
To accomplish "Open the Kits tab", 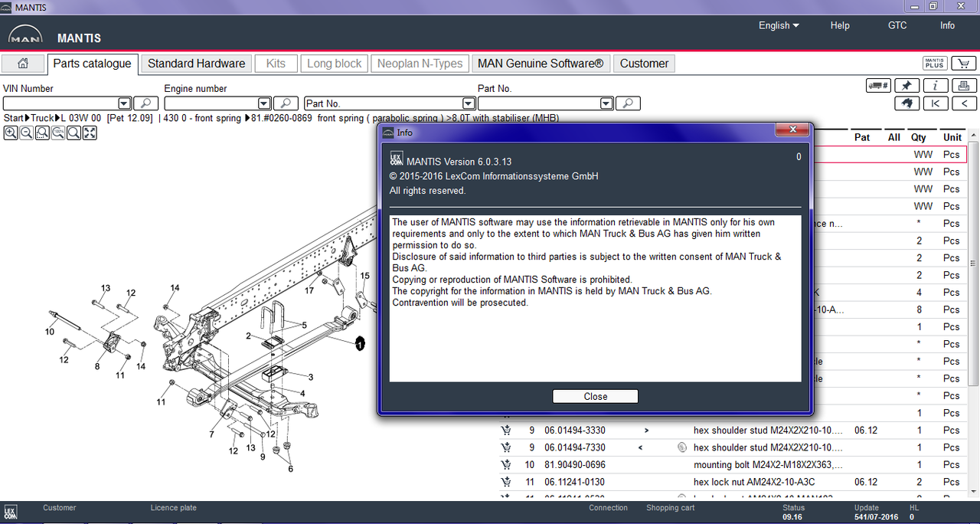I will [276, 64].
